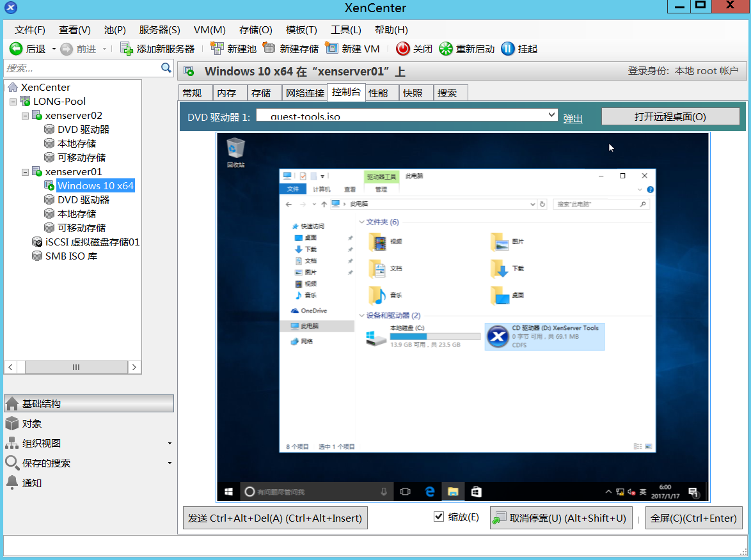
Task: Click 取消停靠(U) undock button
Action: tap(562, 518)
